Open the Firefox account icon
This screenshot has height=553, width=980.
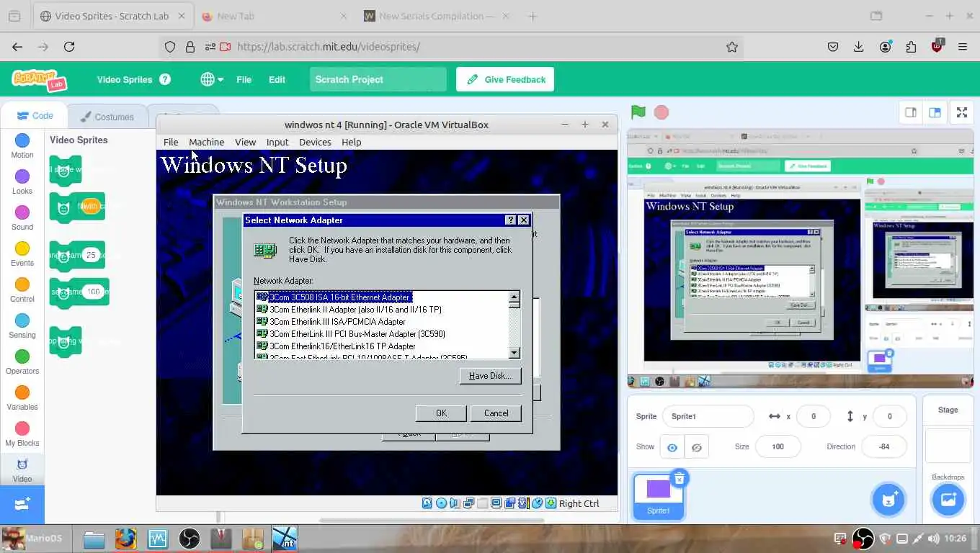click(885, 47)
